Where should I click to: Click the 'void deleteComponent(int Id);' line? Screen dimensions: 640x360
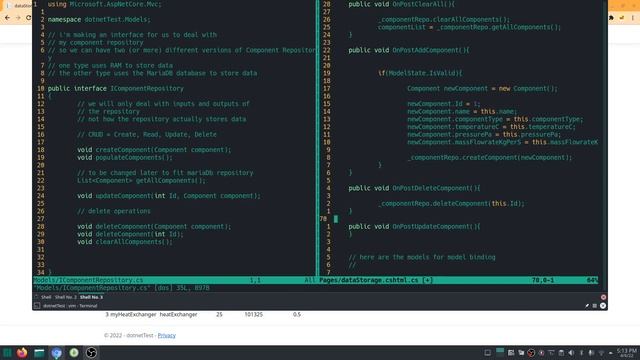click(130, 234)
